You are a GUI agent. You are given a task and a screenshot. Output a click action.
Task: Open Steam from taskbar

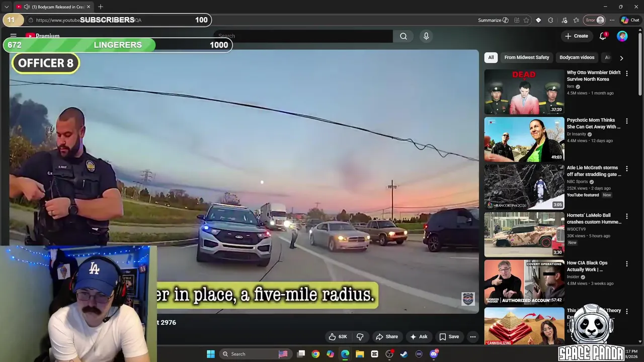coord(404,354)
